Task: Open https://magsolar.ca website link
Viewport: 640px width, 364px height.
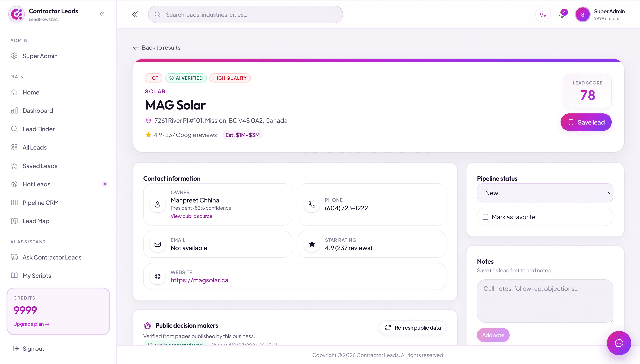Action: click(x=199, y=280)
